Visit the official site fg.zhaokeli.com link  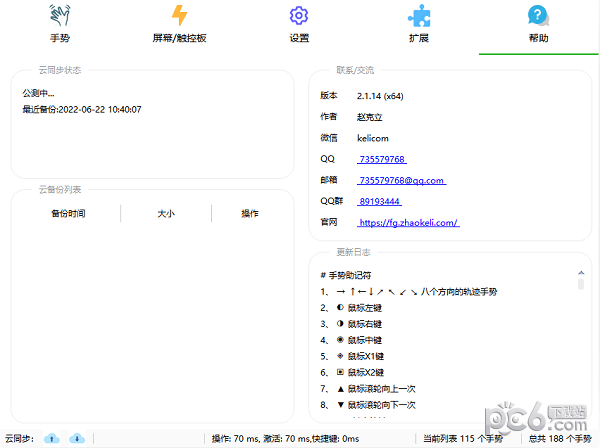pyautogui.click(x=408, y=222)
